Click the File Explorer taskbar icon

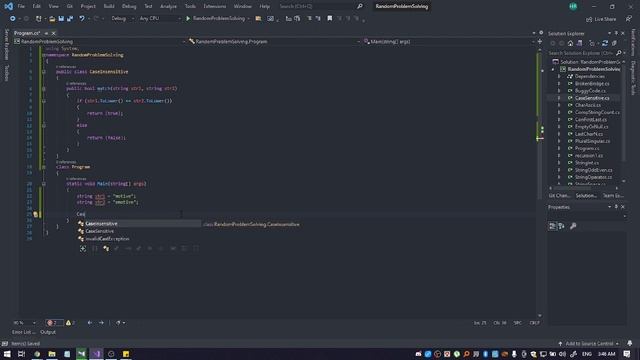(52, 354)
